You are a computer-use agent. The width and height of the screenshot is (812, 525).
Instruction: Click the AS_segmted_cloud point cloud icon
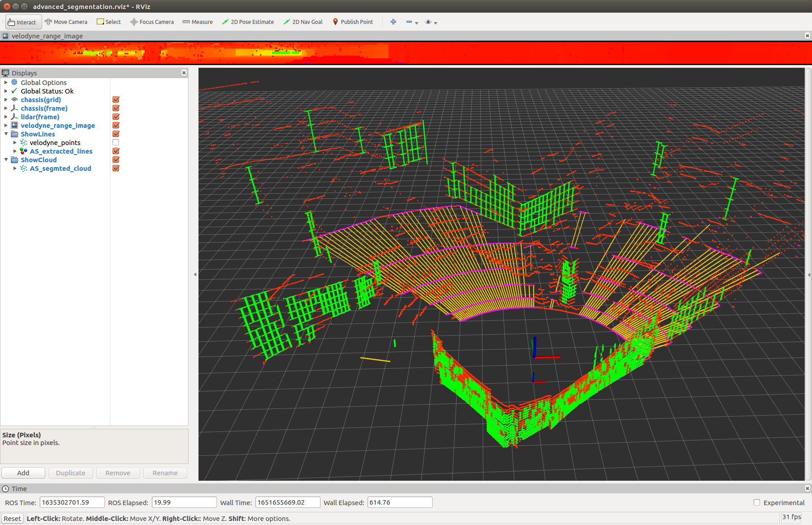point(24,168)
